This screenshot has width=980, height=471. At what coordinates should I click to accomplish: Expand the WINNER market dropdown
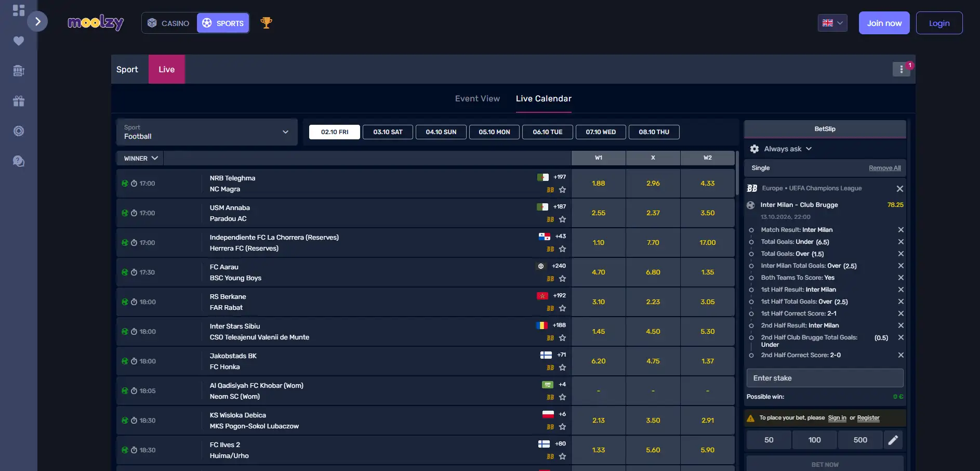[140, 158]
